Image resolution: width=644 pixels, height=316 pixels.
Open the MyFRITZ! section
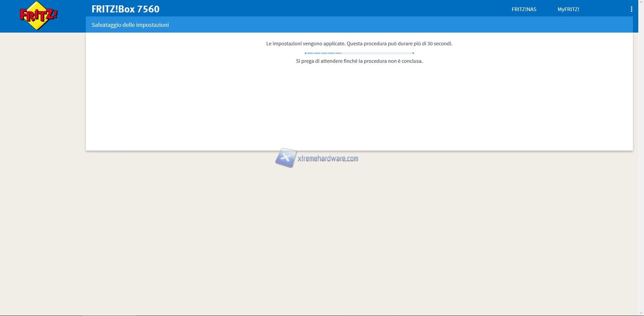(x=568, y=9)
